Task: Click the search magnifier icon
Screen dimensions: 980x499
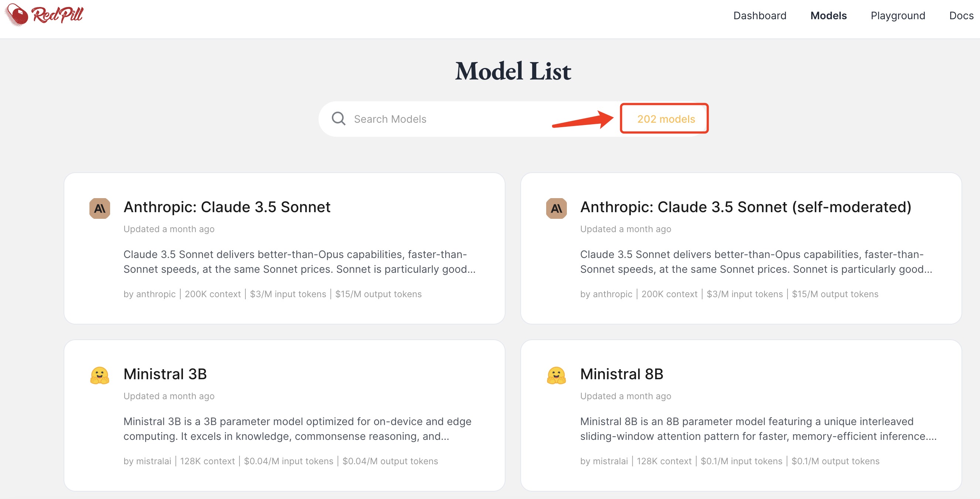Action: click(x=338, y=119)
